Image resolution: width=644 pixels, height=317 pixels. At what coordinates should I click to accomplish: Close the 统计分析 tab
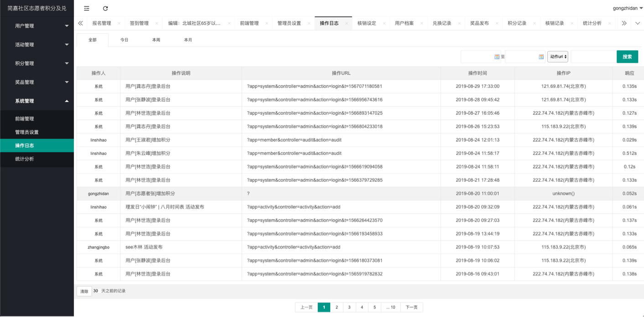point(610,23)
